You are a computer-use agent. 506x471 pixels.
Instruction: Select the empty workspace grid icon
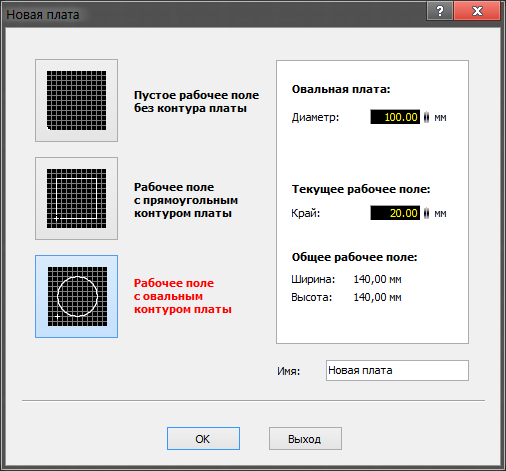click(x=76, y=100)
